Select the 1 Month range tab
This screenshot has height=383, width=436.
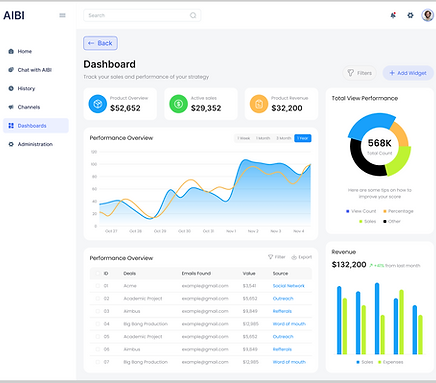coord(263,138)
